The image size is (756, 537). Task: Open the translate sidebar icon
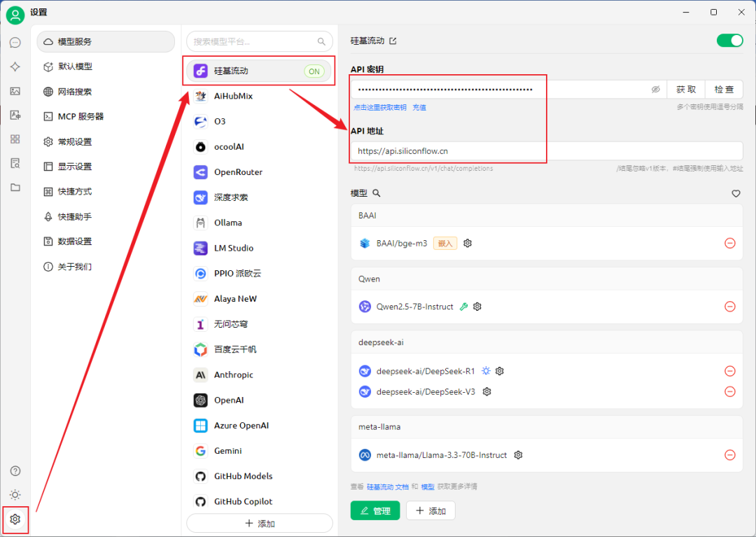click(15, 115)
